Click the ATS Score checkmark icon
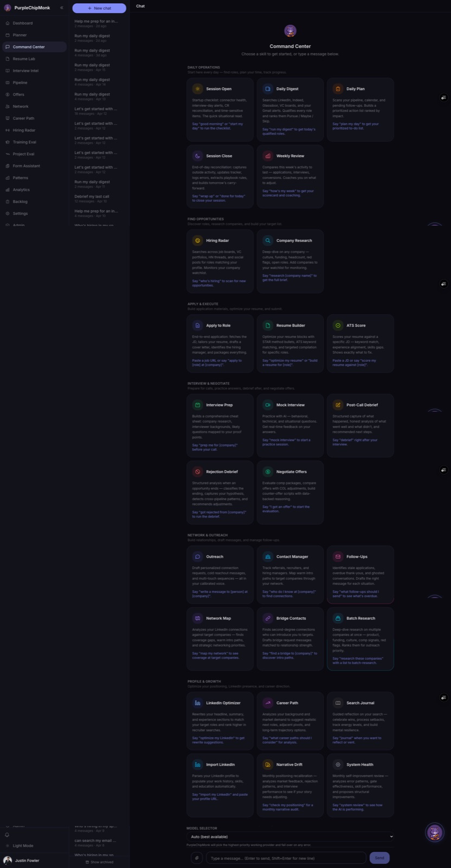This screenshot has height=868, width=451. click(x=338, y=325)
